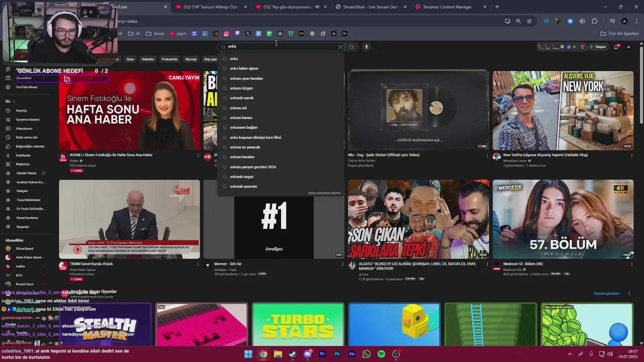The image size is (644, 362).
Task: Mute the audio-playing tab speaker icon
Action: (x=317, y=7)
